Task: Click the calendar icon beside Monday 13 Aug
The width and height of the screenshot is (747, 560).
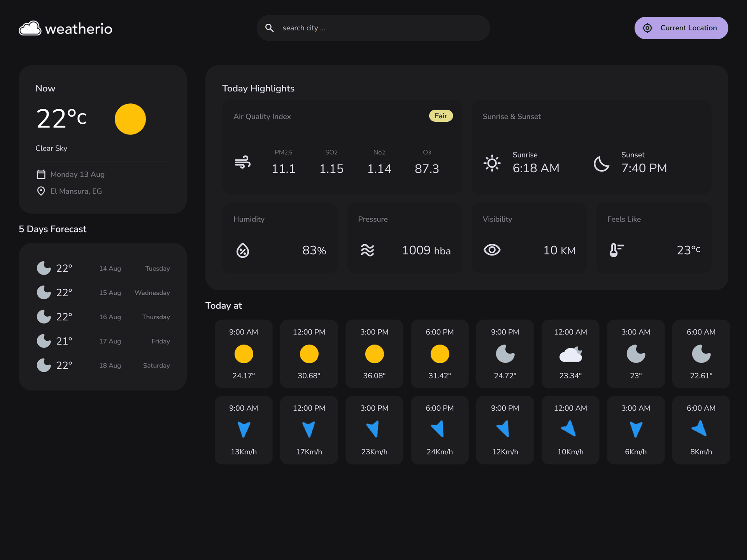Action: (41, 174)
